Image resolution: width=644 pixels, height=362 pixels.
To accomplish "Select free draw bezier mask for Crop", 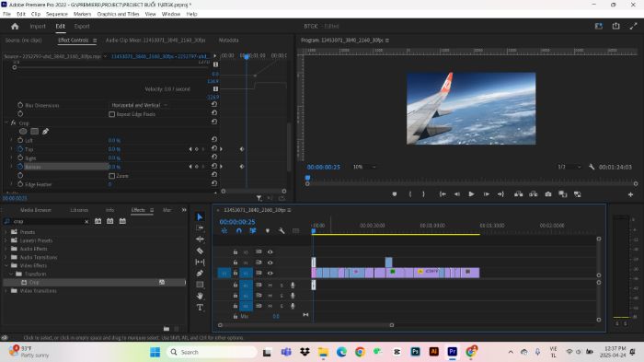I will tap(45, 132).
